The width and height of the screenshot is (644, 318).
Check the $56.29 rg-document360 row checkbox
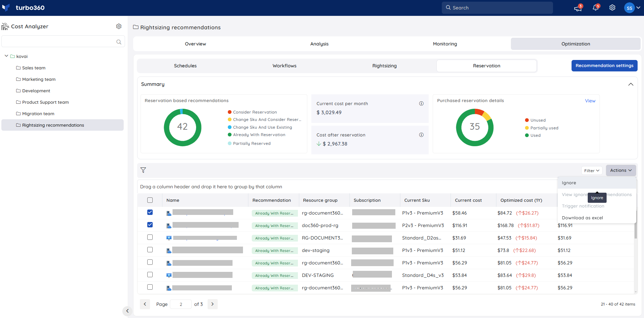pos(150,262)
